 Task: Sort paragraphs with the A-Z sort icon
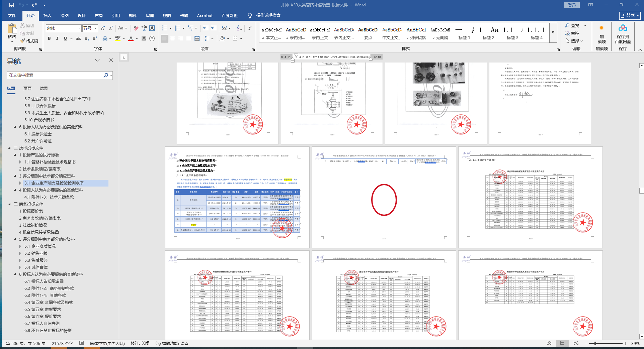239,28
